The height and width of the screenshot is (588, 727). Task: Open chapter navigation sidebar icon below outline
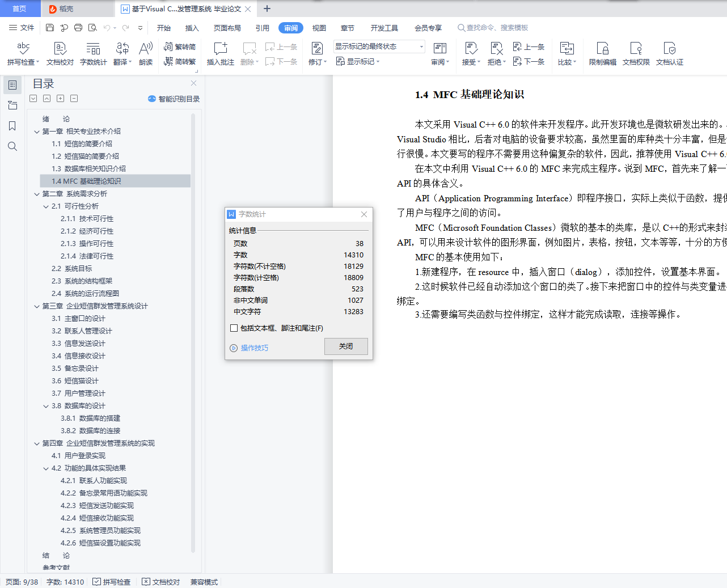12,105
